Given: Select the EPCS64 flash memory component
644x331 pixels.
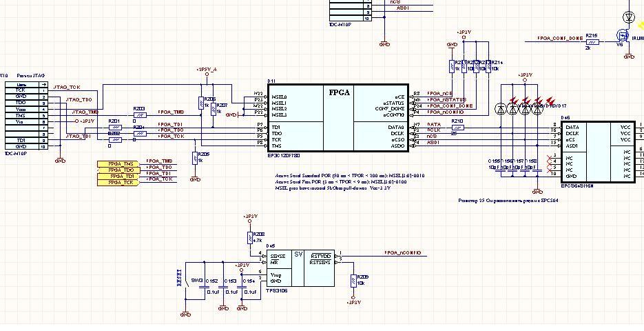Looking at the screenshot, I should pos(596,152).
